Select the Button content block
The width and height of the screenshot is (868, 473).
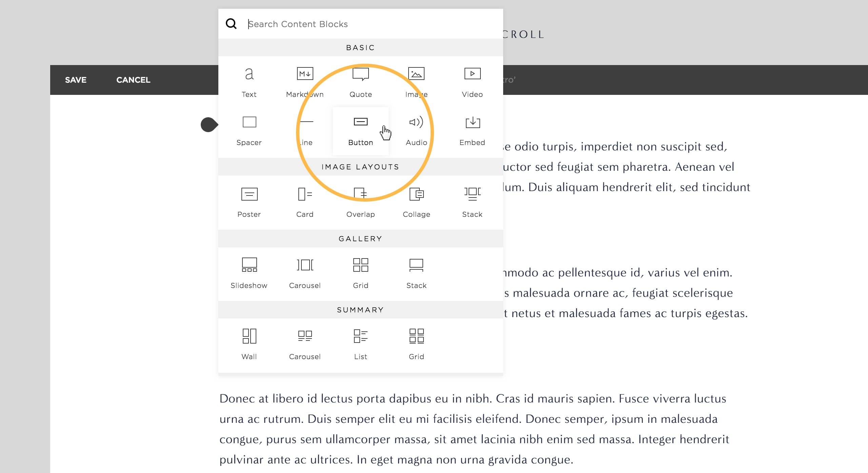[x=360, y=128]
